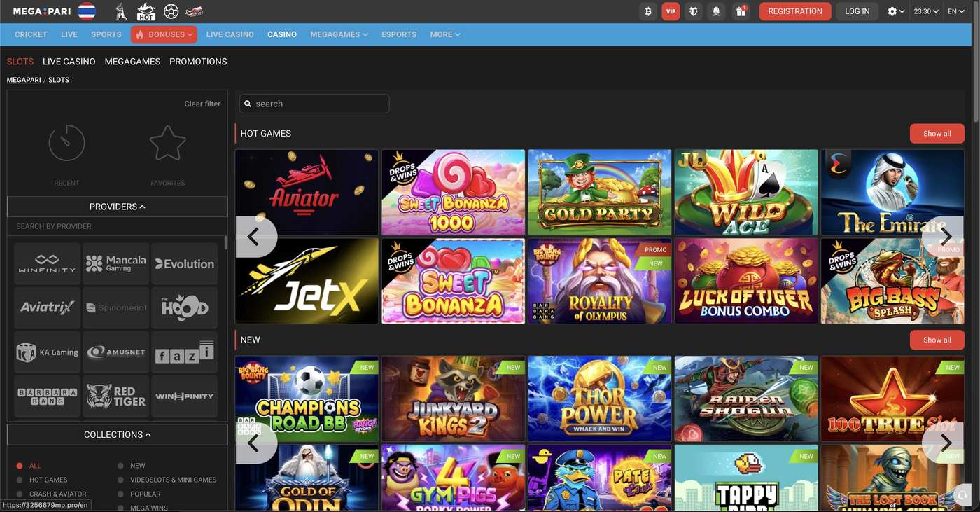Click the soccer ball icon in header

(171, 11)
